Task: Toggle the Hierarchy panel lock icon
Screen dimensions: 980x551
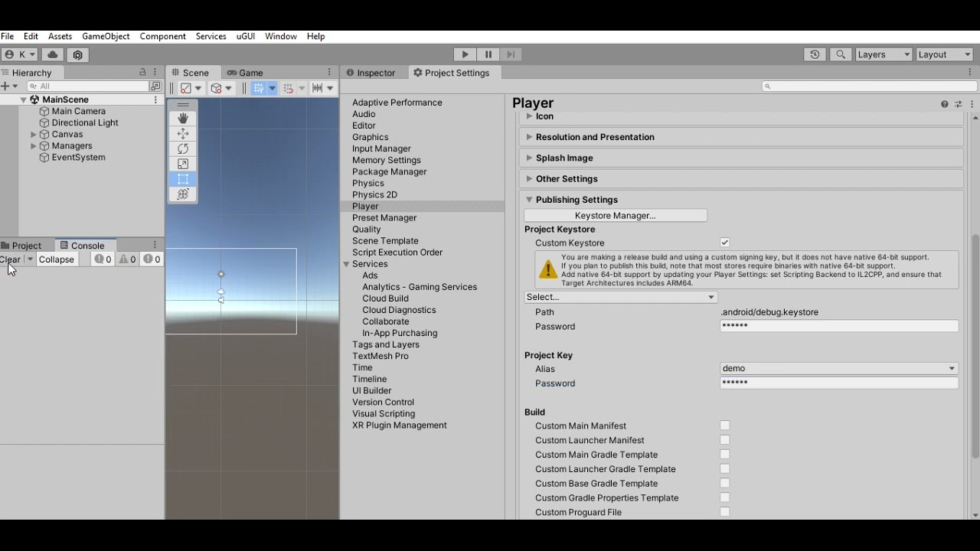Action: click(x=142, y=72)
